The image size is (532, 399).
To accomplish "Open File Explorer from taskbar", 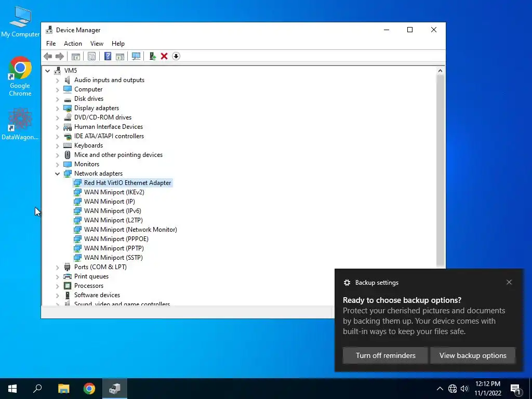I will (x=63, y=389).
